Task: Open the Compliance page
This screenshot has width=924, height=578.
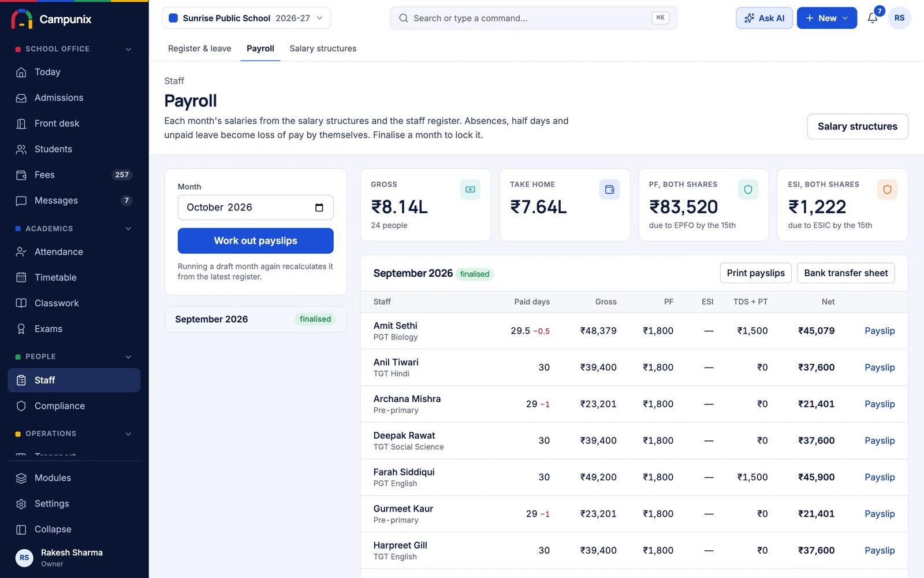Action: (x=74, y=406)
